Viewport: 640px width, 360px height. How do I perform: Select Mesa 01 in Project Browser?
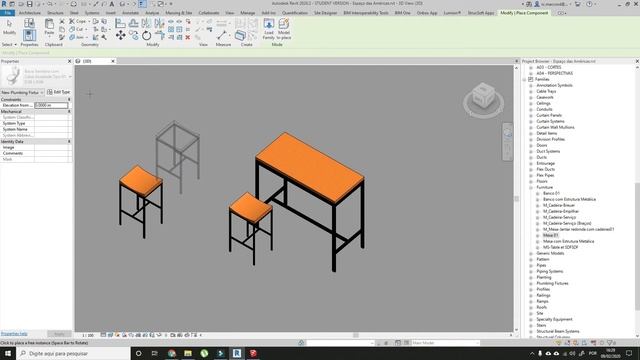click(x=550, y=236)
